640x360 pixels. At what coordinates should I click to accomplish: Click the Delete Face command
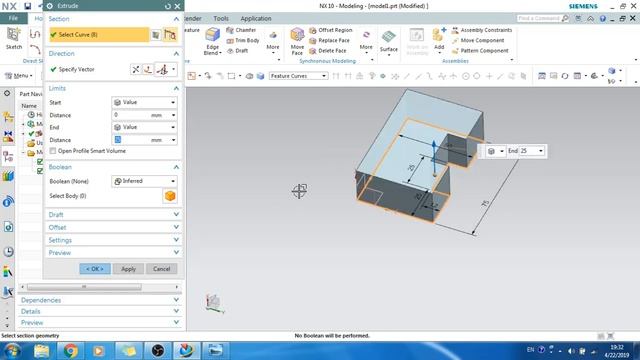(x=328, y=51)
